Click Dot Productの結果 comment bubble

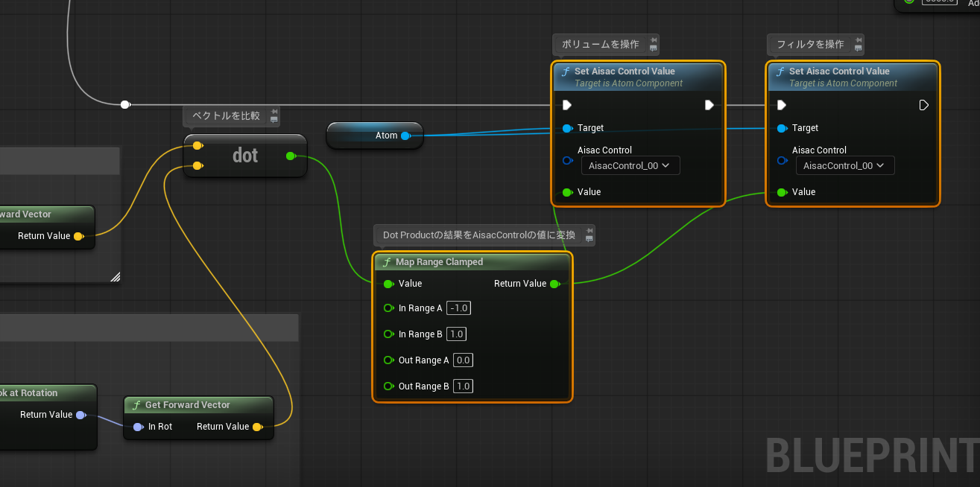[484, 235]
